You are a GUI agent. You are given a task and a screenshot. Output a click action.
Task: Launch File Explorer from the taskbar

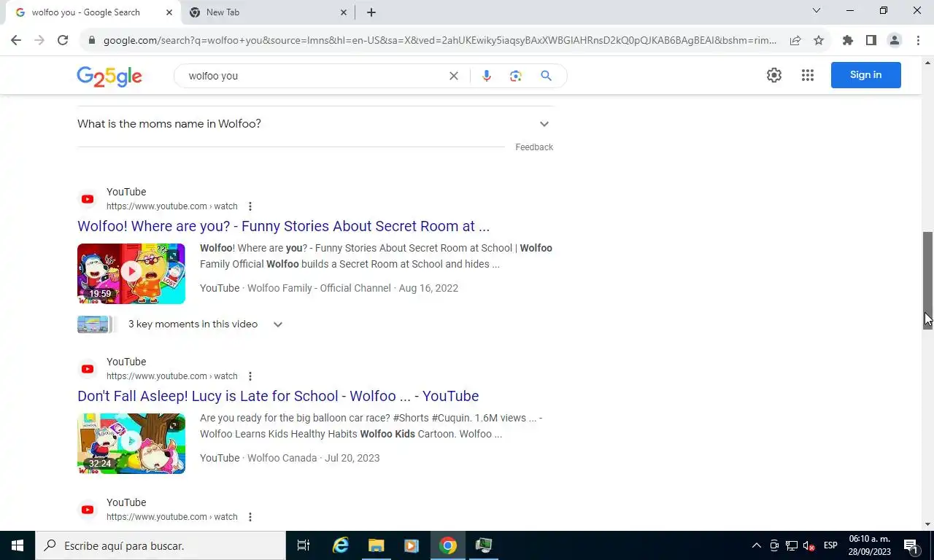pos(376,545)
